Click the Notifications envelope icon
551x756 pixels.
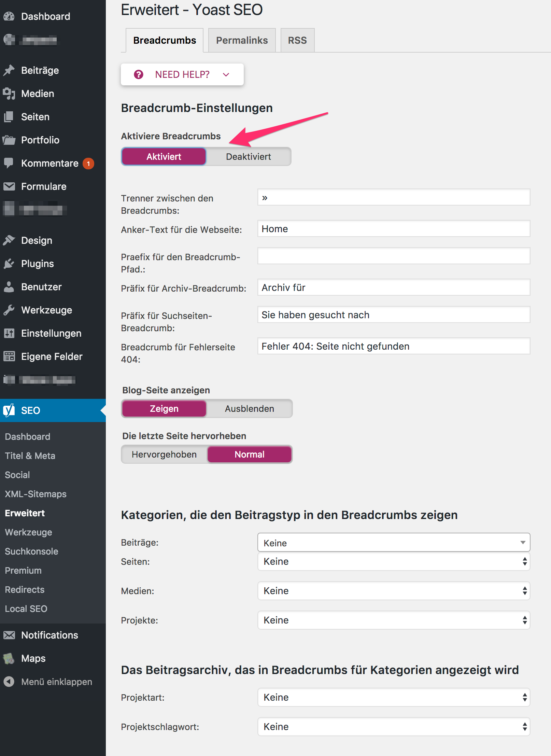[9, 635]
